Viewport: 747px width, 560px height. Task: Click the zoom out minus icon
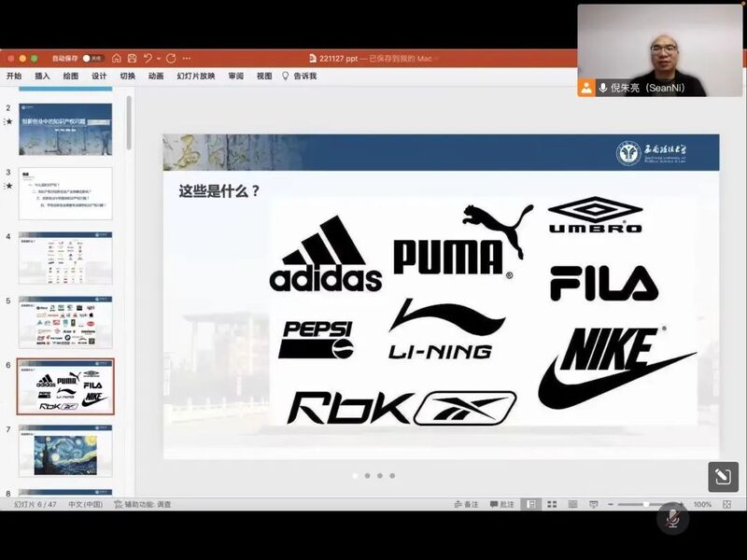611,504
